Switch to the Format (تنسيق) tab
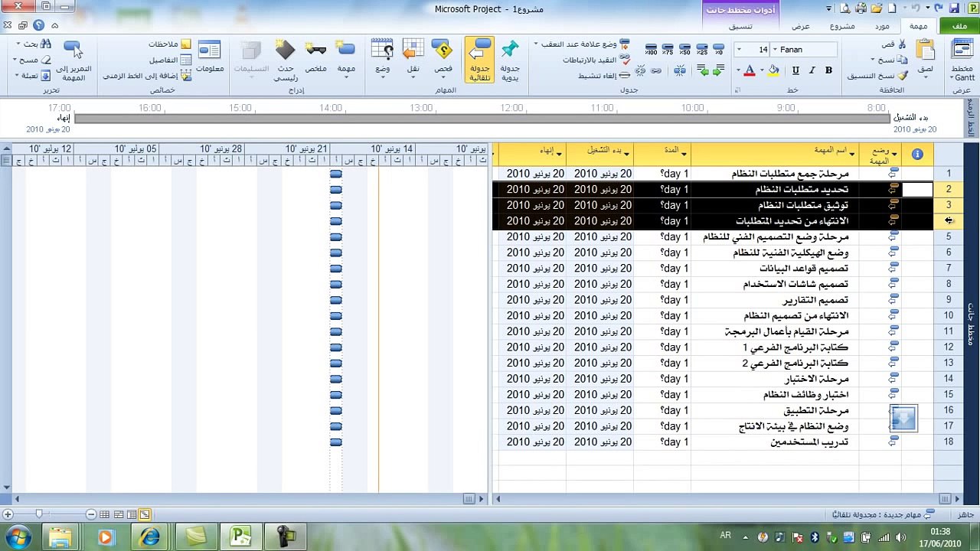The width and height of the screenshot is (980, 551). tap(740, 26)
